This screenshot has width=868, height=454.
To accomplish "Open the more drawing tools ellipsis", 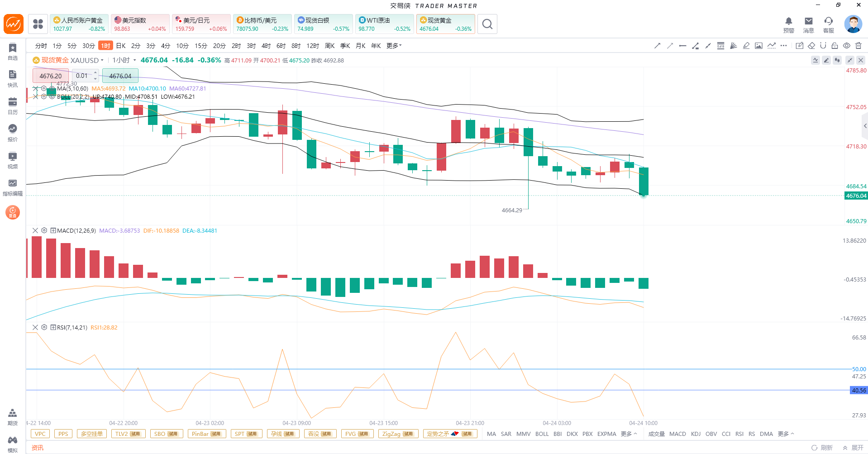I will tap(784, 46).
